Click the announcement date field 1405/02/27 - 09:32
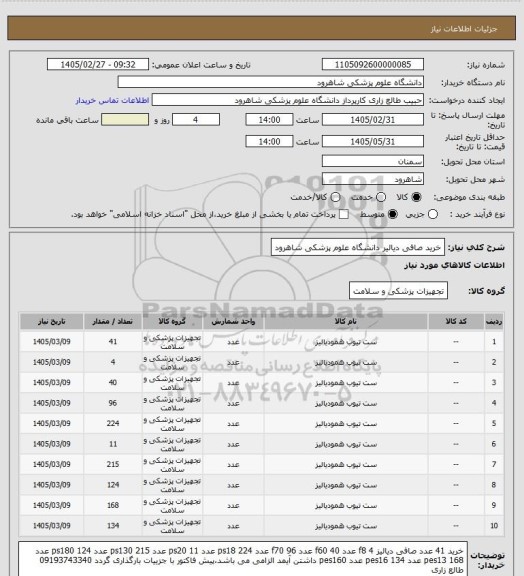The height and width of the screenshot is (576, 524). (98, 64)
